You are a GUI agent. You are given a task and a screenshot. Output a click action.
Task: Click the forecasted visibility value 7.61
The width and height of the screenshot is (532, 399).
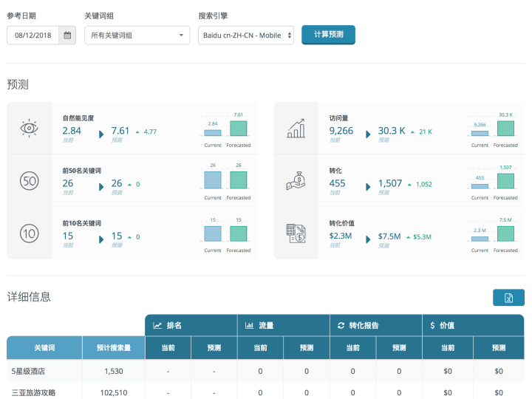(120, 131)
